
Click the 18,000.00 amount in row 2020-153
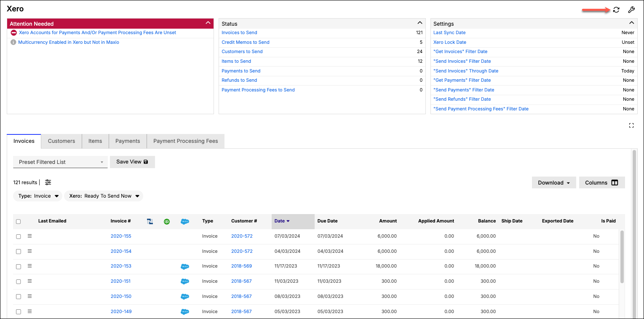tap(386, 266)
